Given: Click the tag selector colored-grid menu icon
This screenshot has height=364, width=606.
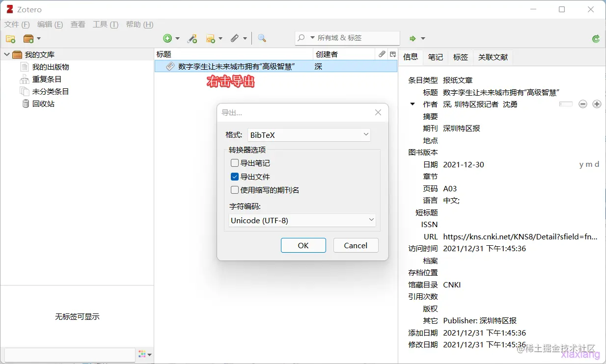Looking at the screenshot, I should (142, 354).
